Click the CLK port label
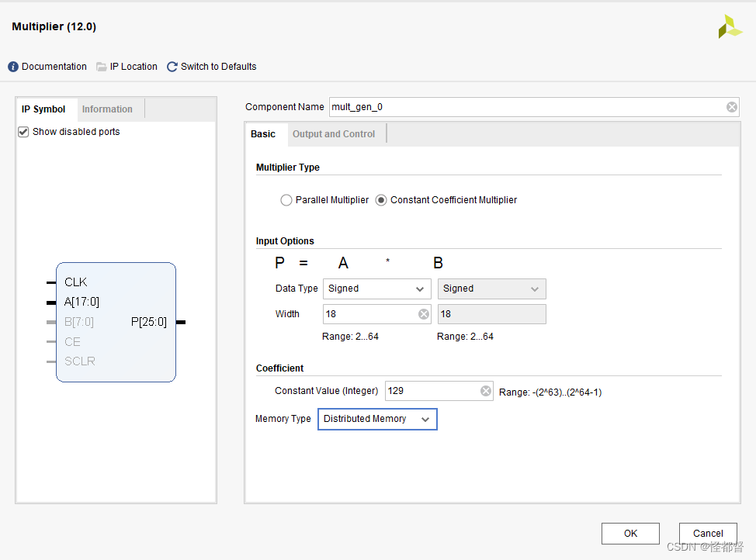Screen dimensions: 756x560 coord(76,282)
